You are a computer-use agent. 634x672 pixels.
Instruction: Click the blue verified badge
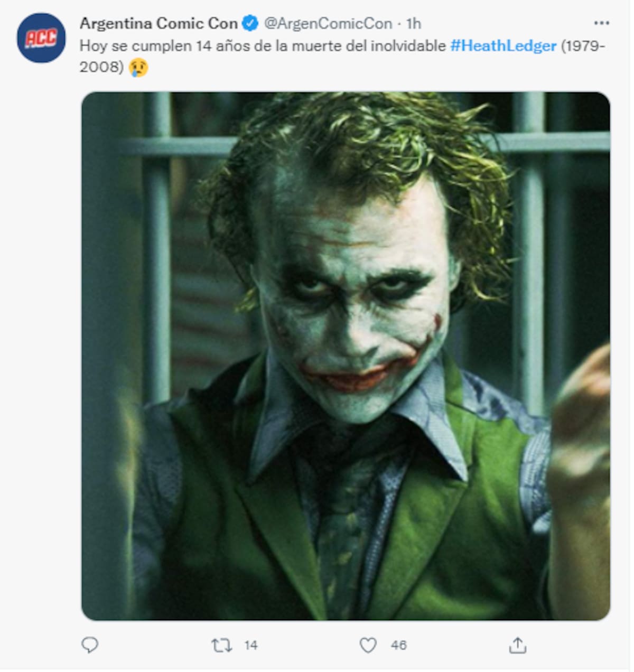[250, 24]
